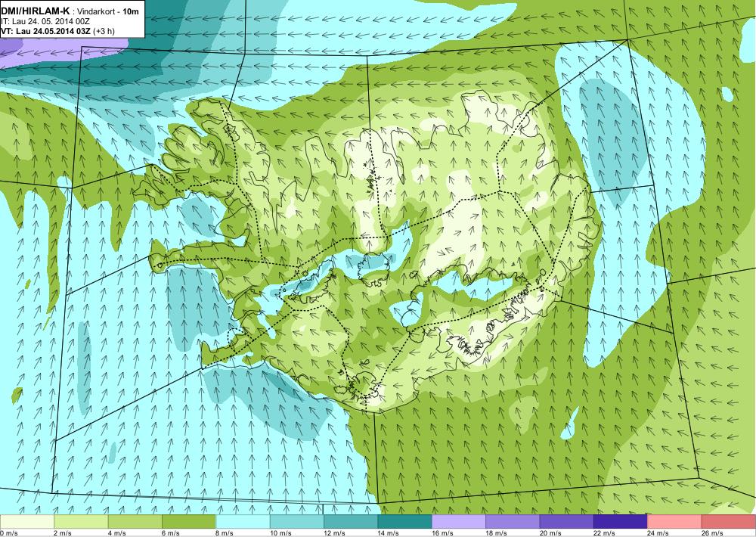The width and height of the screenshot is (756, 537).
Task: Select the '22 m/s' legend label
Action: point(605,533)
